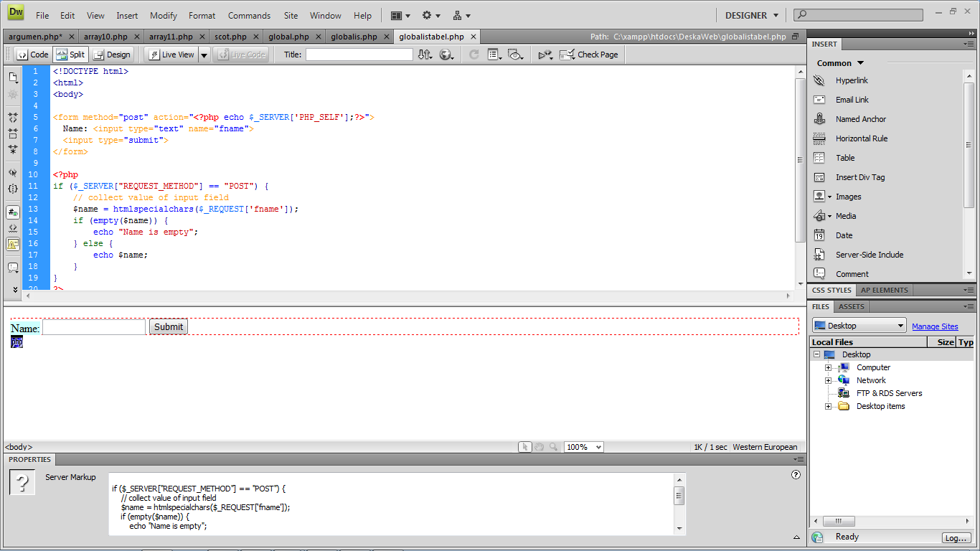Open the Desktop site dropdown in Files panel
980x551 pixels.
(x=859, y=326)
